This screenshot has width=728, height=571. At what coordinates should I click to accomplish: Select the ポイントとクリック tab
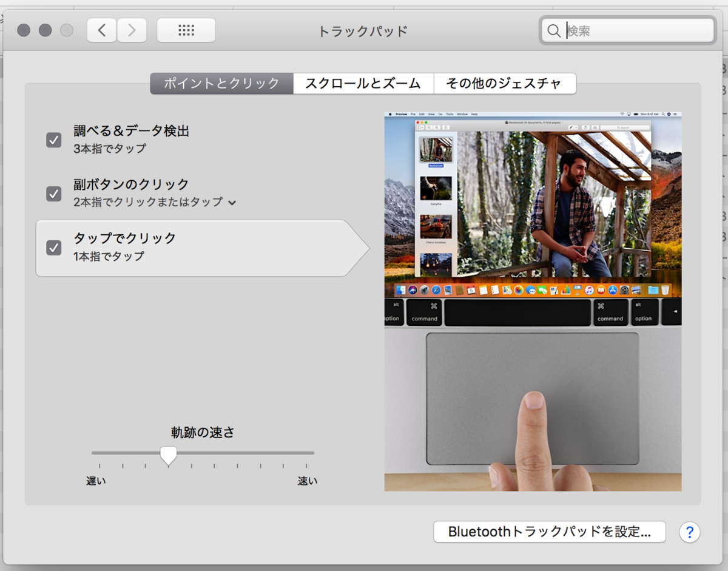tap(221, 84)
